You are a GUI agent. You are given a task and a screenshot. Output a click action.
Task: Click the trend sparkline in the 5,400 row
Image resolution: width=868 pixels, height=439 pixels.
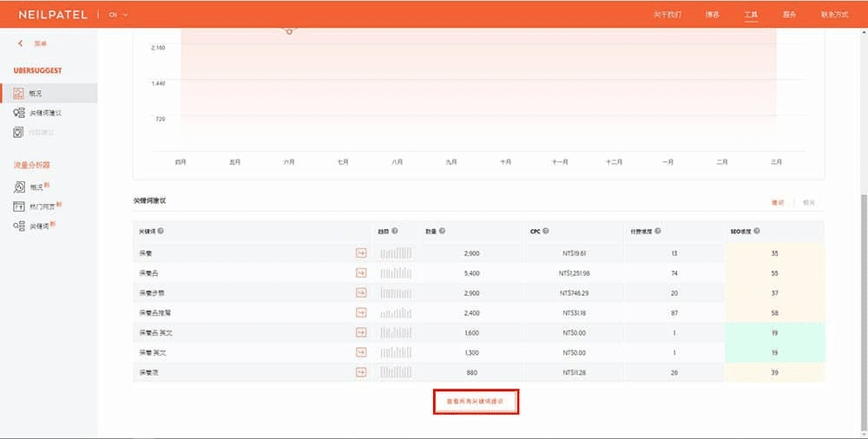396,273
